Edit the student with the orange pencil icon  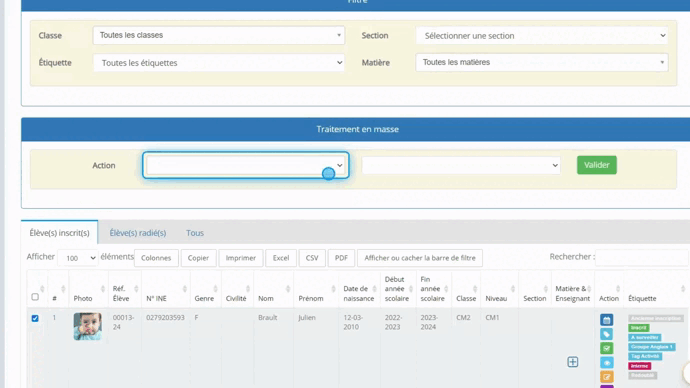click(x=606, y=377)
